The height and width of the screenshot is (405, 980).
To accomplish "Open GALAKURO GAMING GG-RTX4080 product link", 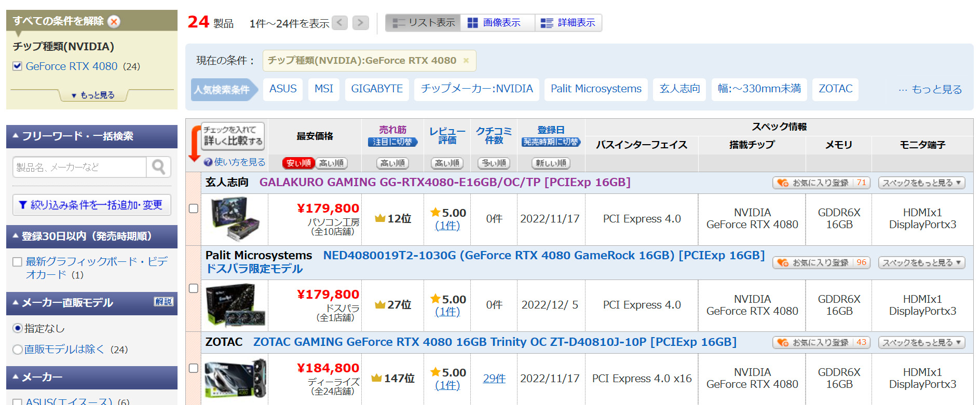I will click(x=445, y=183).
